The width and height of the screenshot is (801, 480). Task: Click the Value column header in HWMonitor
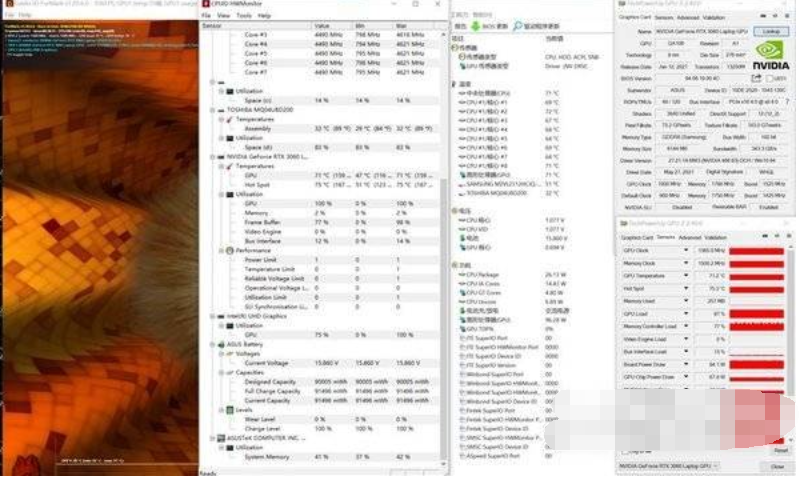coord(332,26)
